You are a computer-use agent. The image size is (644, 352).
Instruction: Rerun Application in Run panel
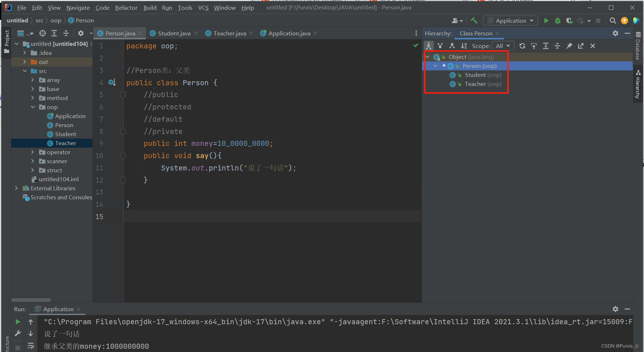[18, 322]
